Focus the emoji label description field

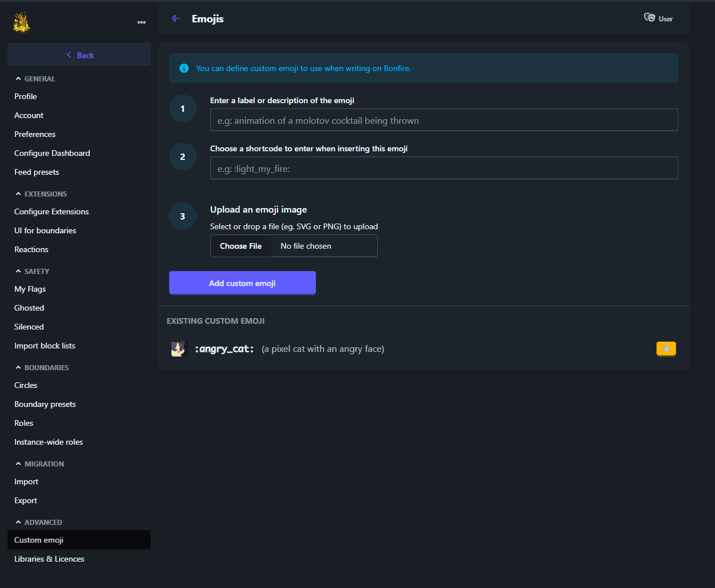444,120
